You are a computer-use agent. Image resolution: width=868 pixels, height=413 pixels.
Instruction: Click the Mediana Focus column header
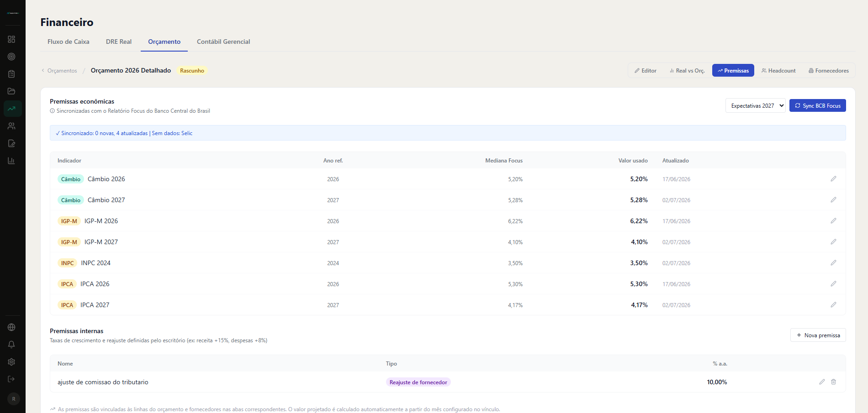504,161
